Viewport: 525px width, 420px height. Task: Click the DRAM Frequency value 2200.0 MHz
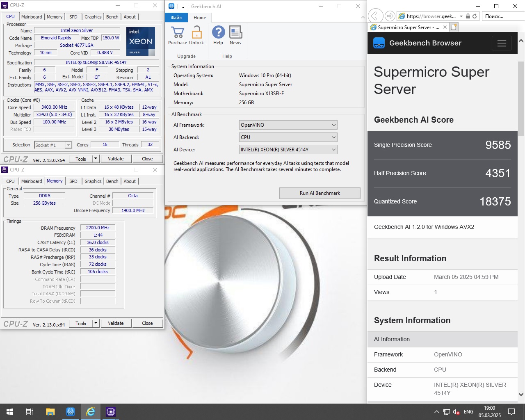[x=98, y=228]
